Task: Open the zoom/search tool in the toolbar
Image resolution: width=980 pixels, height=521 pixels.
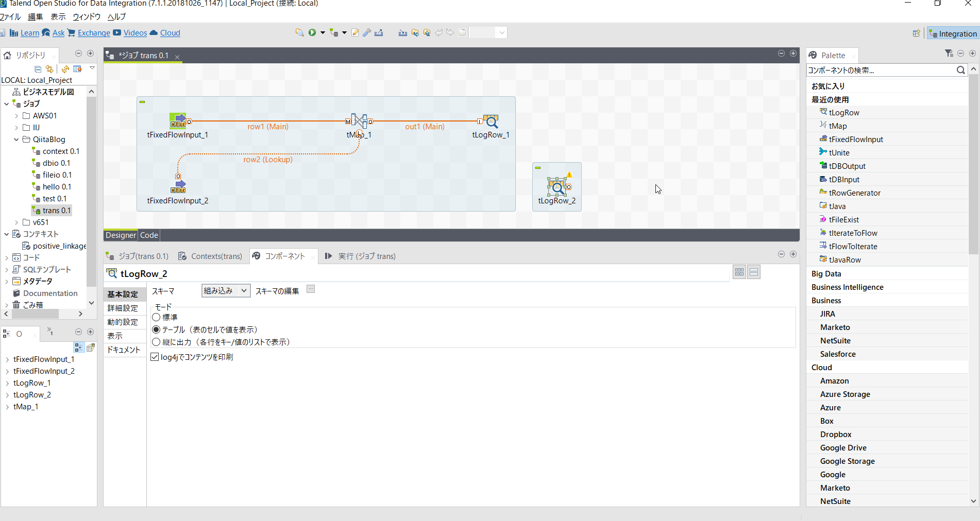Action: tap(299, 32)
